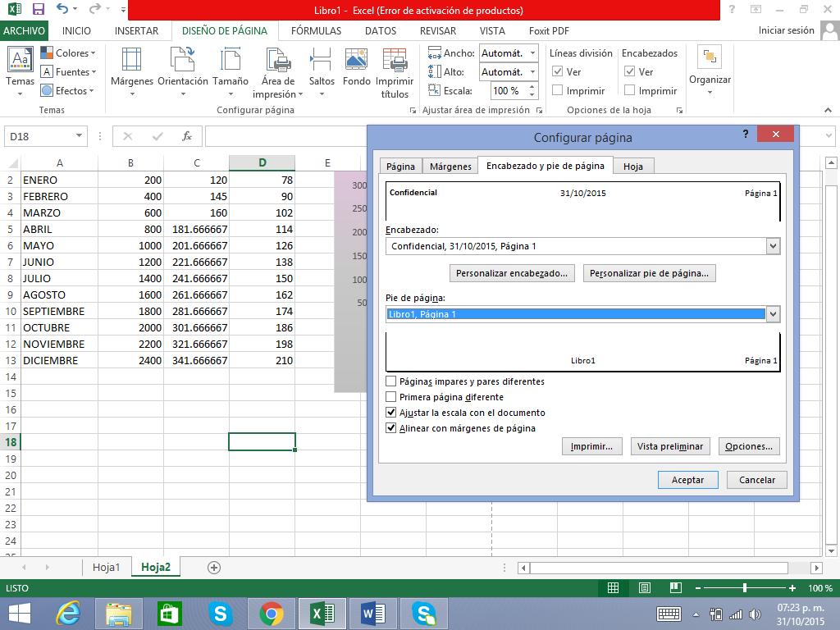Open the Temas themes icon
Screen dimensions: 840x630
20,62
